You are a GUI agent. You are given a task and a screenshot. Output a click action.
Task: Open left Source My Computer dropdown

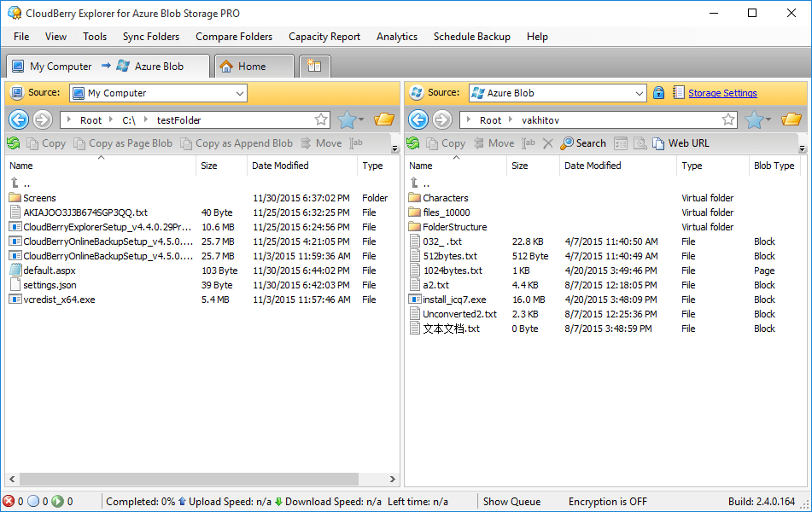point(240,93)
